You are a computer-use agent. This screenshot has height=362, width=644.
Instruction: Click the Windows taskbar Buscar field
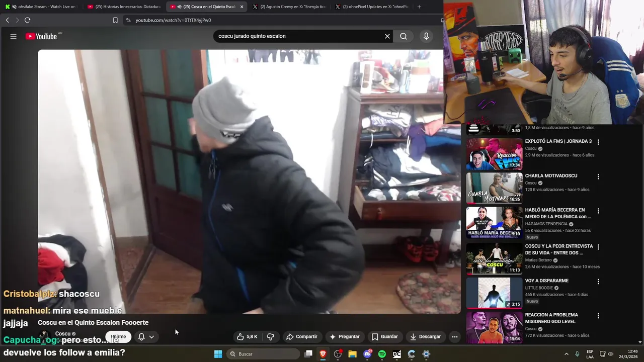(x=264, y=354)
